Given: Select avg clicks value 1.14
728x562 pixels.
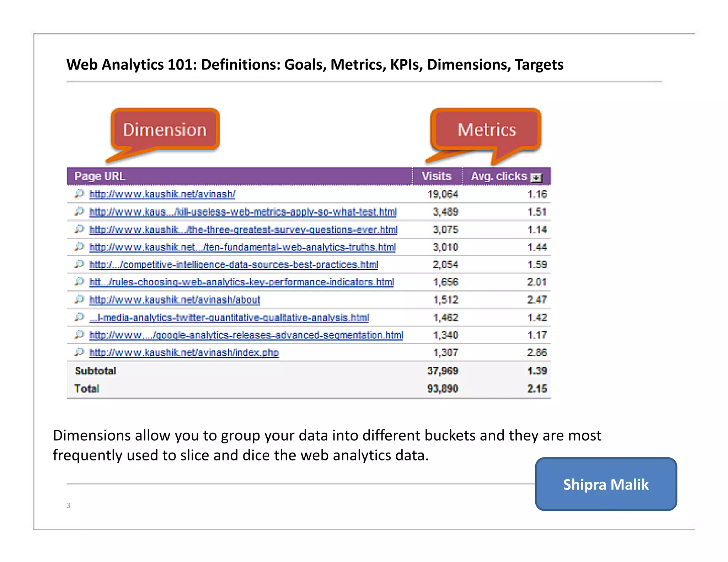Looking at the screenshot, I should tap(537, 229).
